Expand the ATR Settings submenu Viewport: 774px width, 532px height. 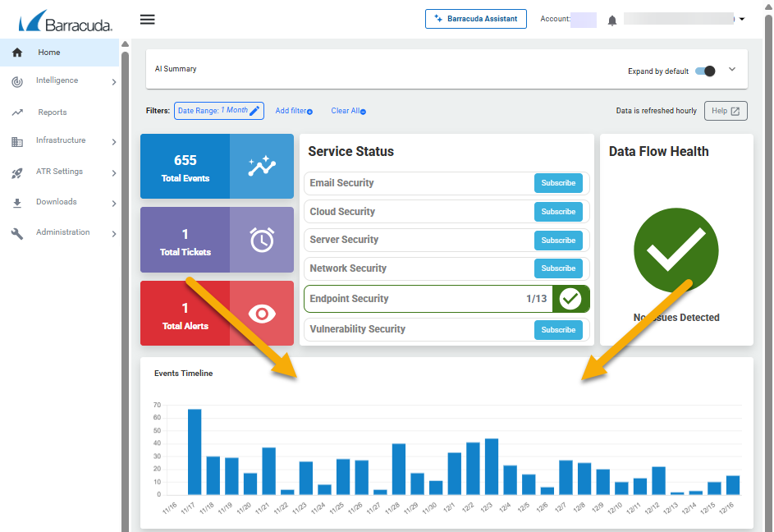(x=113, y=172)
